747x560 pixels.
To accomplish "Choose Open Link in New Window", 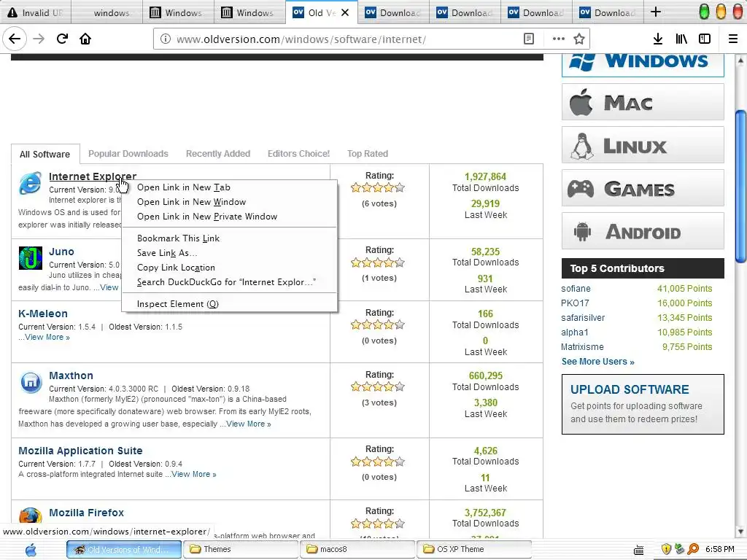I will click(192, 202).
